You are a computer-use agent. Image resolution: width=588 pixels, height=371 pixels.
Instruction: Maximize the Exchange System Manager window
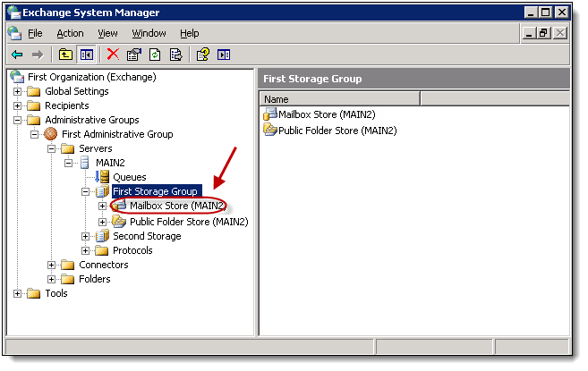(546, 13)
